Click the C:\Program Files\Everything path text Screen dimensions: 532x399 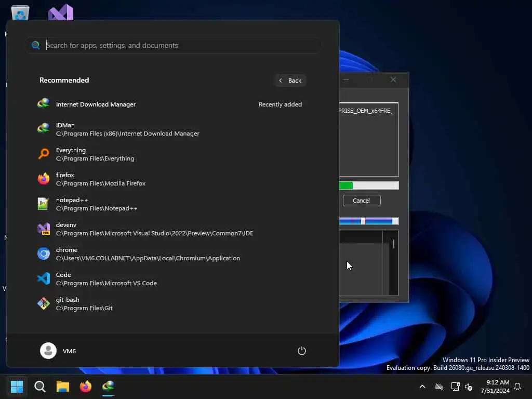(95, 158)
